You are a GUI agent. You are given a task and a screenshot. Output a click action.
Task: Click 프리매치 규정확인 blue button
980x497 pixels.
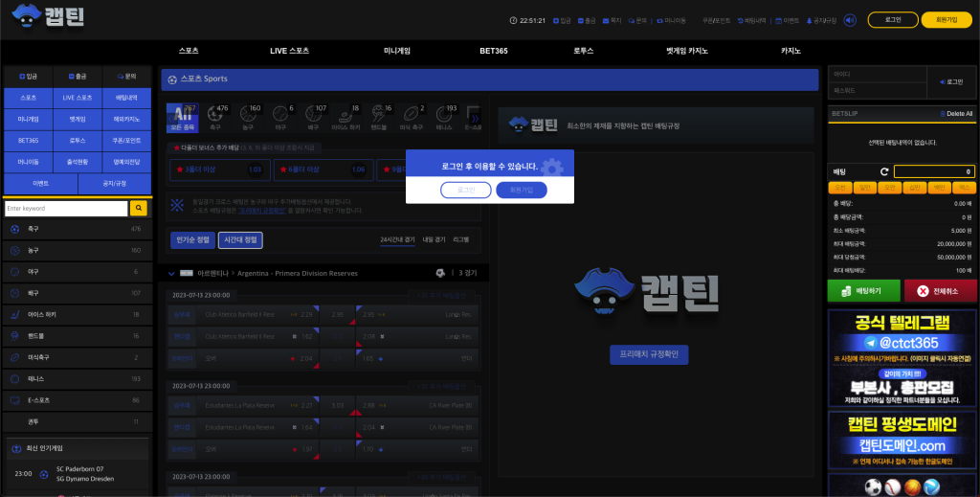pyautogui.click(x=649, y=354)
